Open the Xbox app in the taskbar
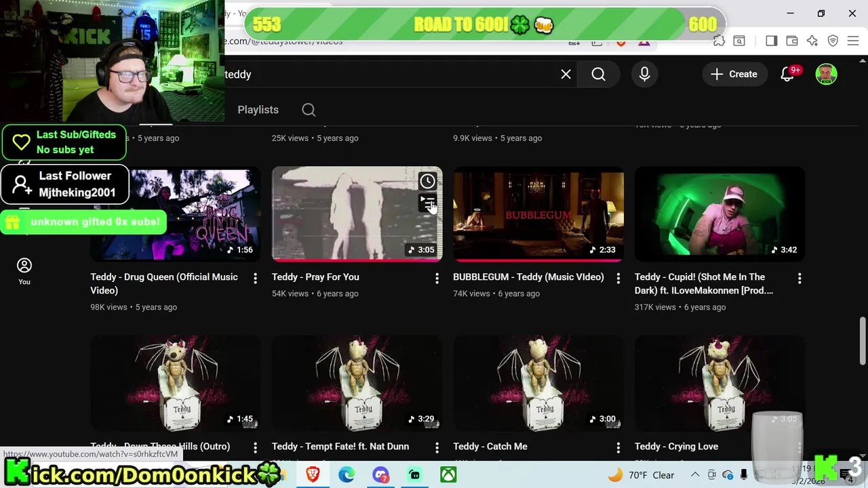This screenshot has height=488, width=868. click(448, 474)
